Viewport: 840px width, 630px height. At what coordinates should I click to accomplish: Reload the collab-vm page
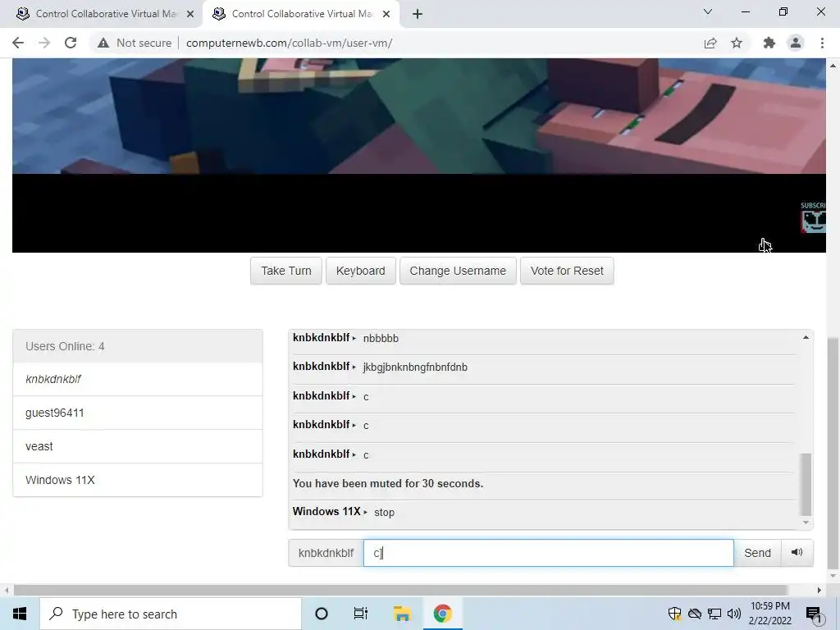(x=71, y=43)
